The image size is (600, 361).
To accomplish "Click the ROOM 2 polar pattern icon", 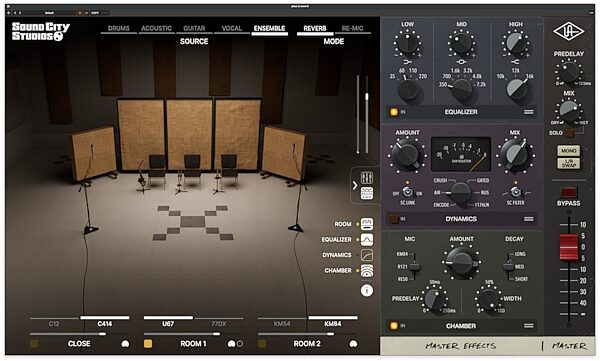I will [353, 344].
